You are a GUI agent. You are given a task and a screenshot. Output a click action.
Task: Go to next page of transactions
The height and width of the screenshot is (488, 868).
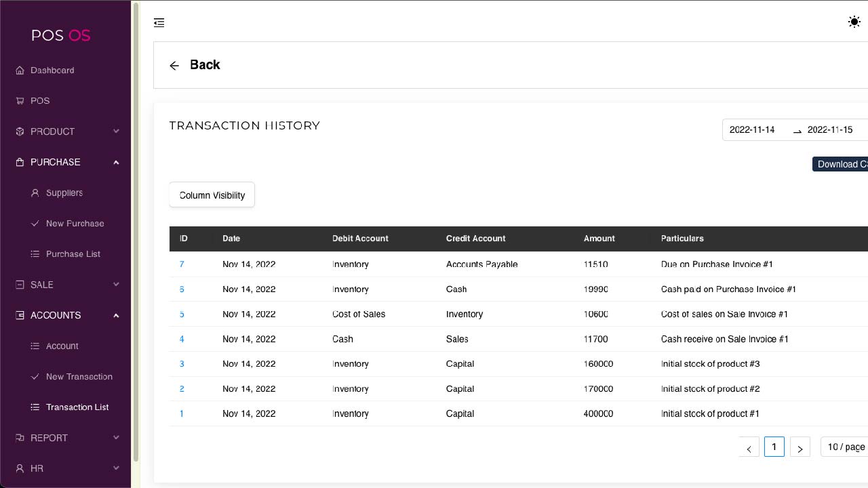click(x=800, y=447)
